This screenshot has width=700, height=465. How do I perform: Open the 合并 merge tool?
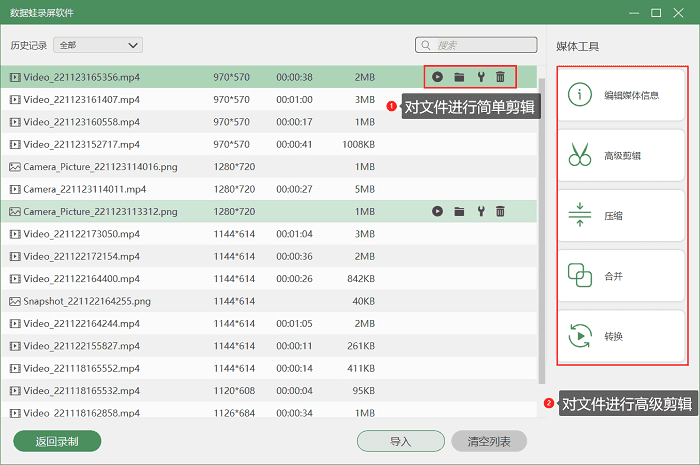coord(621,275)
